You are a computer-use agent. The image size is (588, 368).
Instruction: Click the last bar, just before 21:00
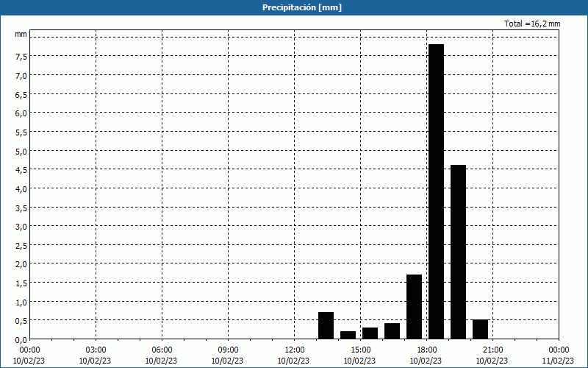click(x=481, y=329)
